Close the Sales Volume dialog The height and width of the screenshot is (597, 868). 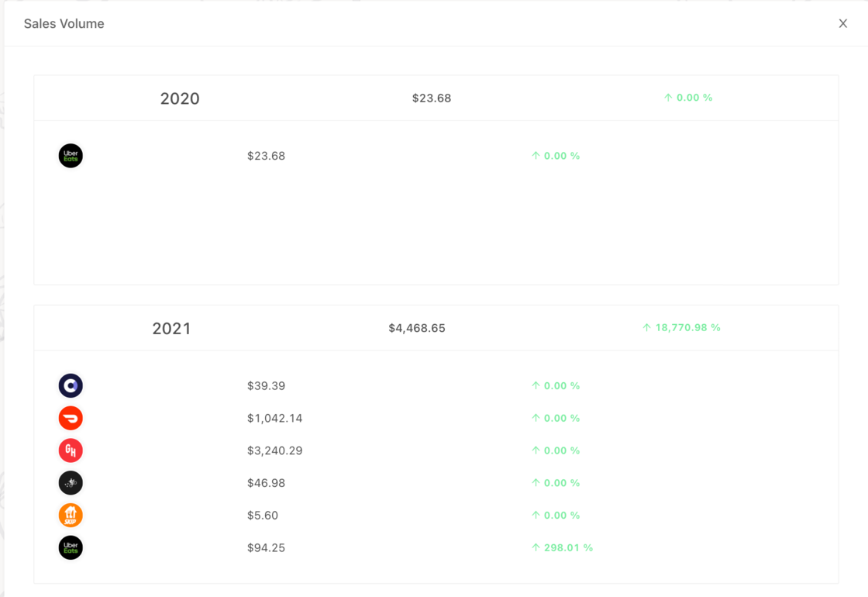click(843, 23)
